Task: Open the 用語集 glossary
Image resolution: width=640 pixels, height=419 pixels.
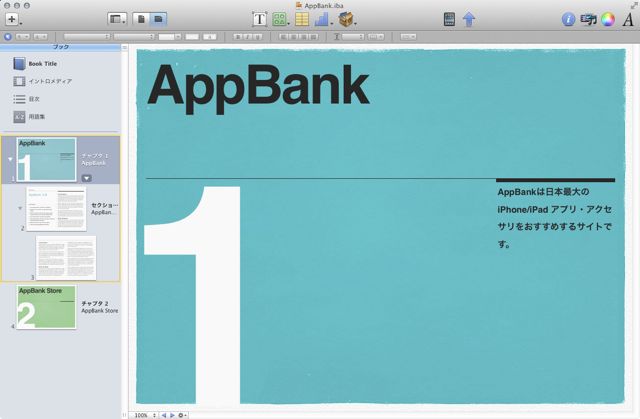Action: tap(29, 117)
